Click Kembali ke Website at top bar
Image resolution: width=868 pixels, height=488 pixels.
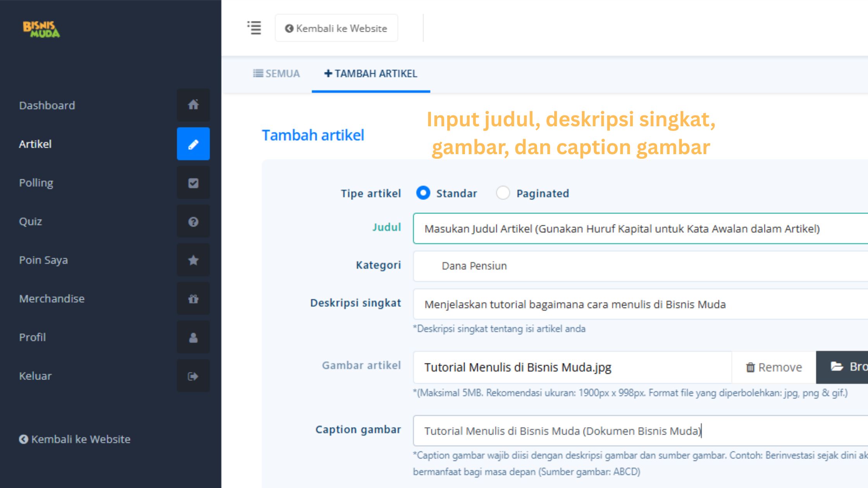[x=336, y=28]
